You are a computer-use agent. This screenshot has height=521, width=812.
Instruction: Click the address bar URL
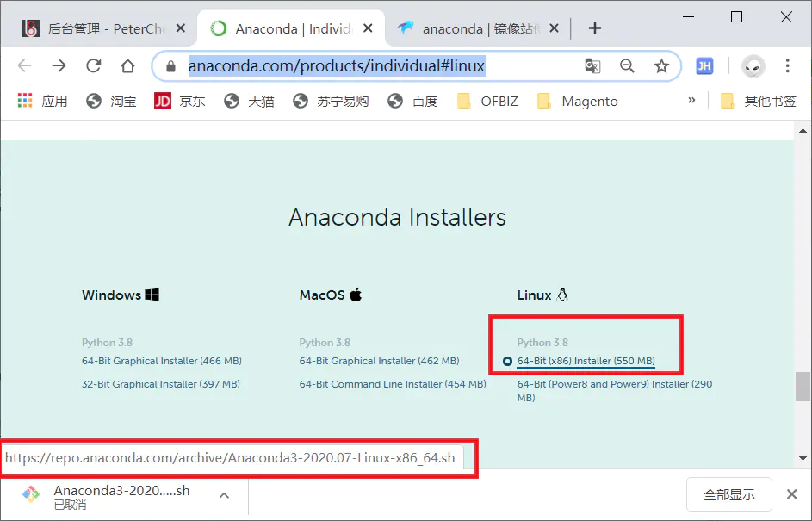[337, 65]
